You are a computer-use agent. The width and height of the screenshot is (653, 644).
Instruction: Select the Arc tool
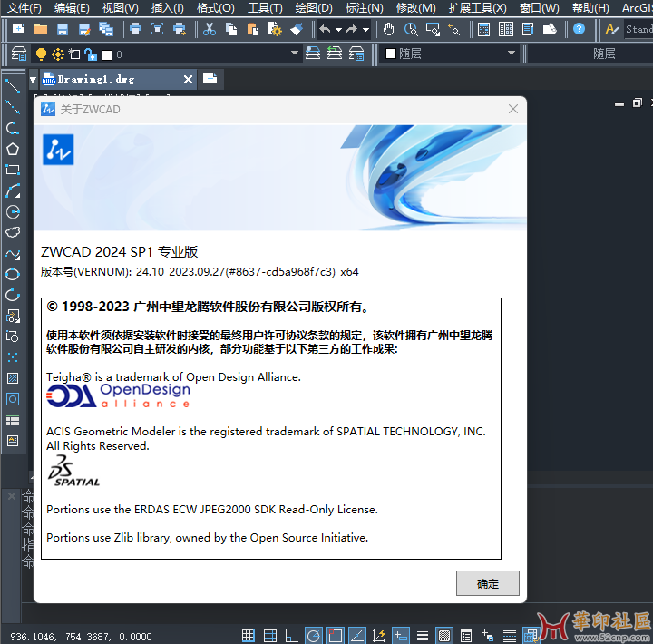[x=13, y=190]
